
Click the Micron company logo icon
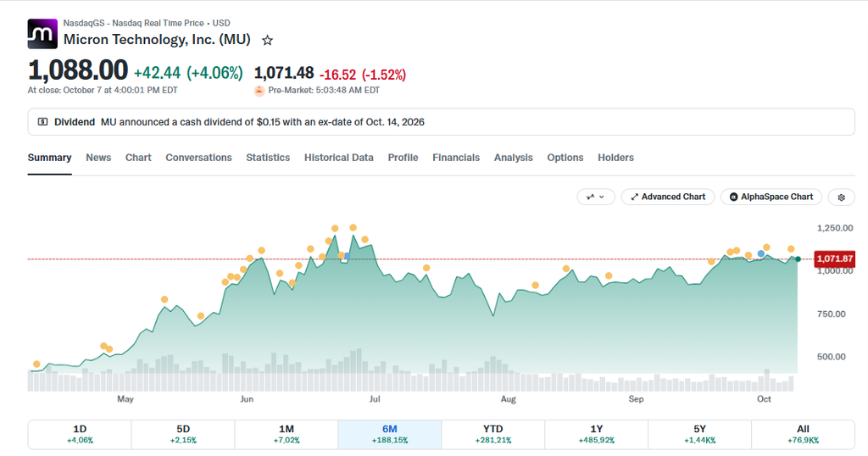pyautogui.click(x=42, y=34)
